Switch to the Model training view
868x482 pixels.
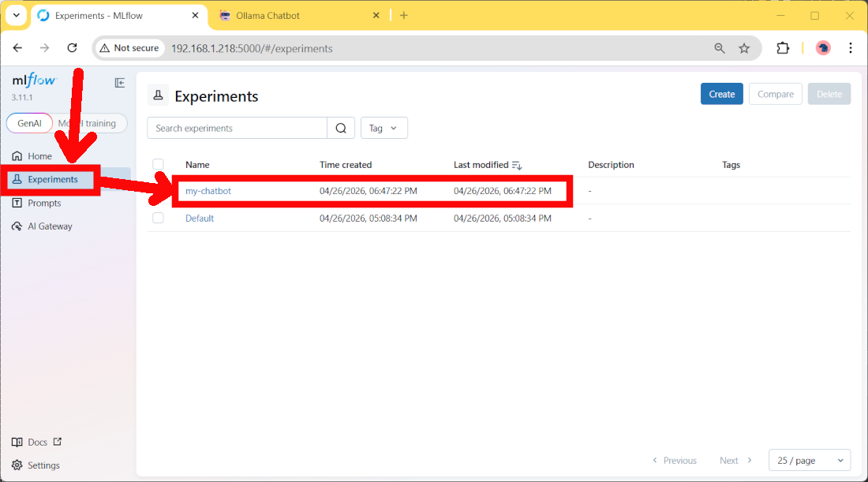89,123
